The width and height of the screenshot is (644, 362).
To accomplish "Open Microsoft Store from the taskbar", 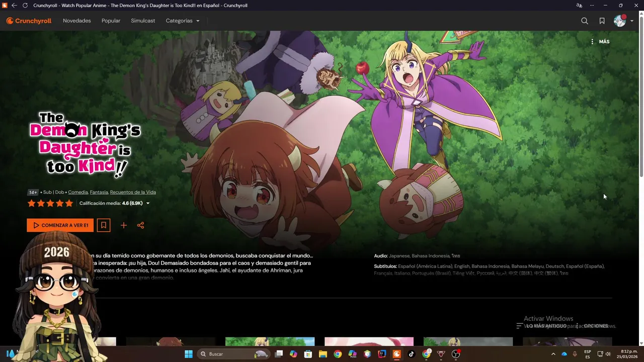I will pos(308,354).
